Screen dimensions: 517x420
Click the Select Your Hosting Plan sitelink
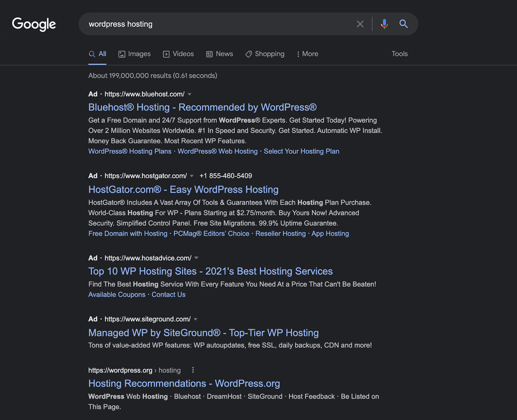pos(301,151)
